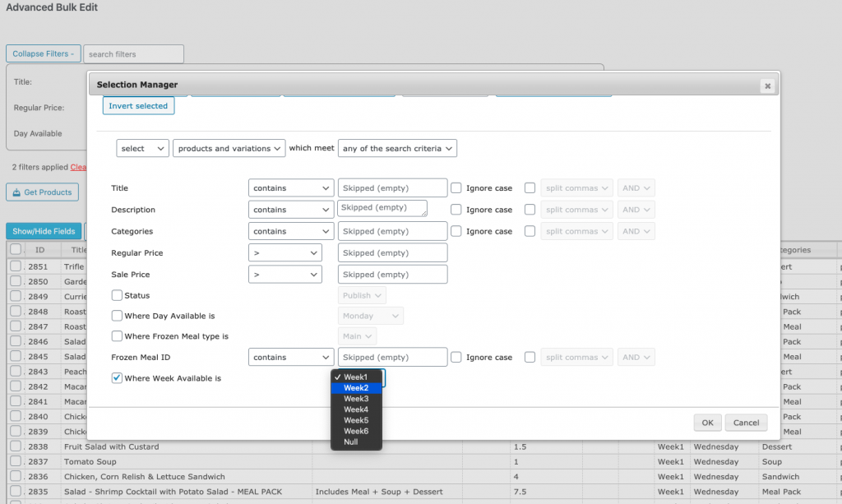
Task: Click Chicken, Corn Relish & Lettuce Sandwich title
Action: click(x=145, y=477)
